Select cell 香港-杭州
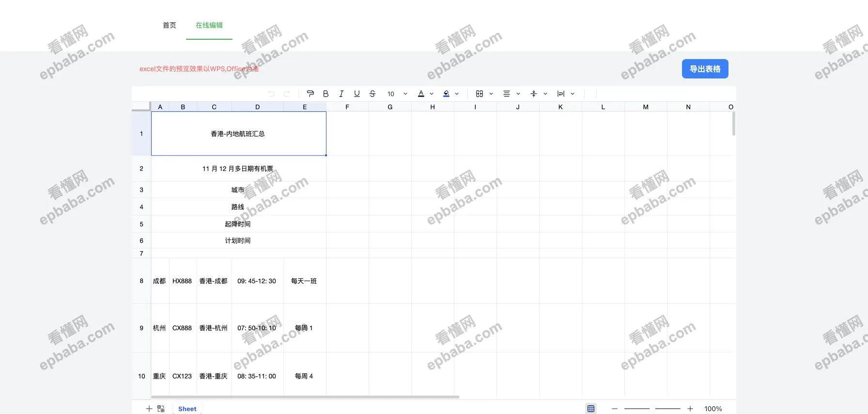Image resolution: width=868 pixels, height=414 pixels. tap(214, 328)
